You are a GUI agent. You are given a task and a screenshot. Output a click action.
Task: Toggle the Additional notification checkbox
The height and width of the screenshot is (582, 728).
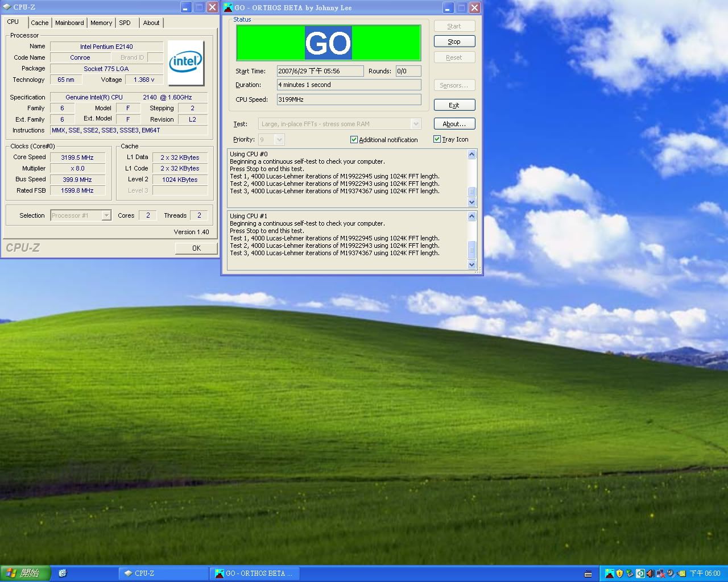click(x=354, y=139)
